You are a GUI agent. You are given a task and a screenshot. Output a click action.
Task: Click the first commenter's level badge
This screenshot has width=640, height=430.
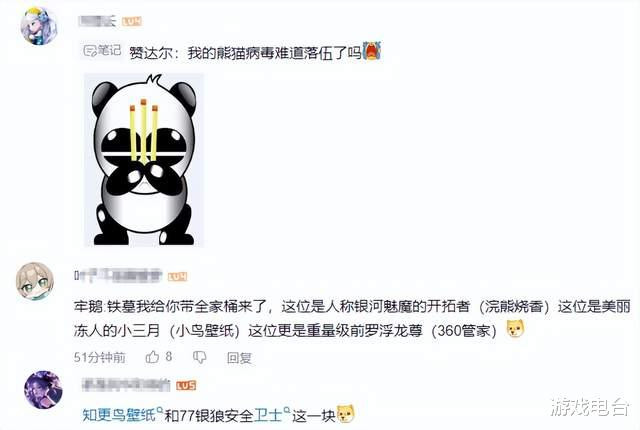click(132, 21)
